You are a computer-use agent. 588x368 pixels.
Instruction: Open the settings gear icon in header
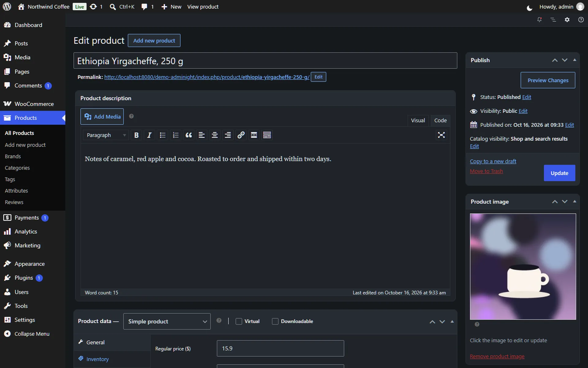567,20
